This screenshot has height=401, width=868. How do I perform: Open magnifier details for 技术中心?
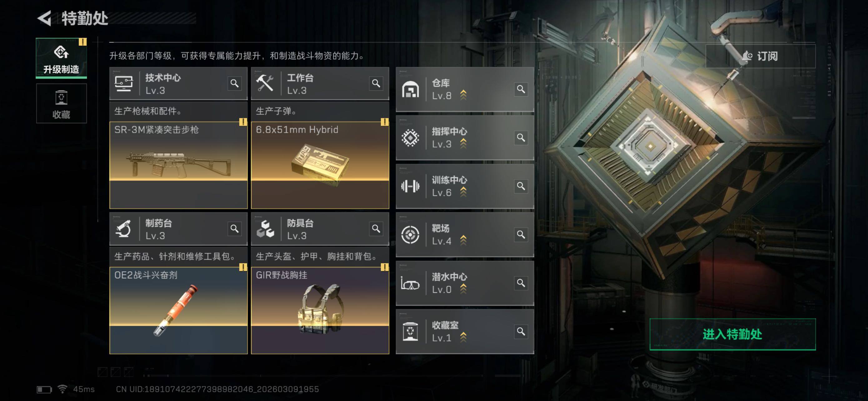point(235,83)
